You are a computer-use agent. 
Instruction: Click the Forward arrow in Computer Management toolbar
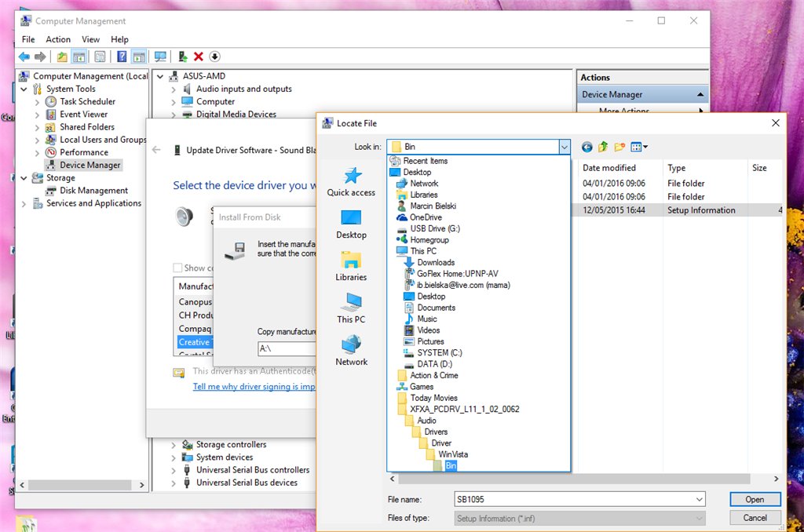[40, 57]
